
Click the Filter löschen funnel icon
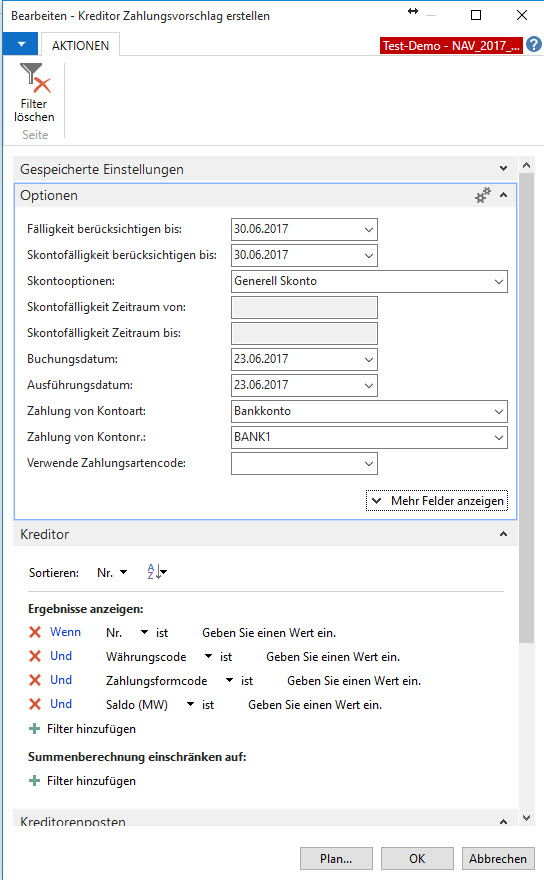click(35, 78)
